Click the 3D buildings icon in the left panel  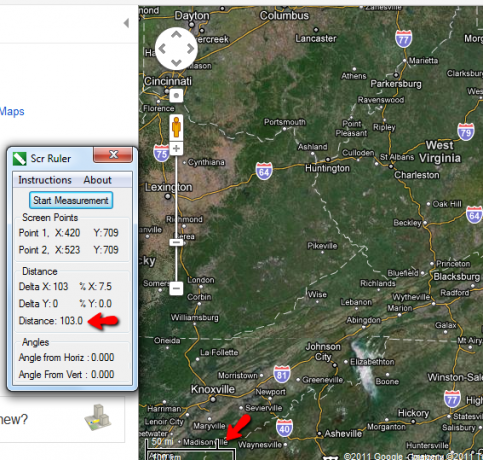98,417
